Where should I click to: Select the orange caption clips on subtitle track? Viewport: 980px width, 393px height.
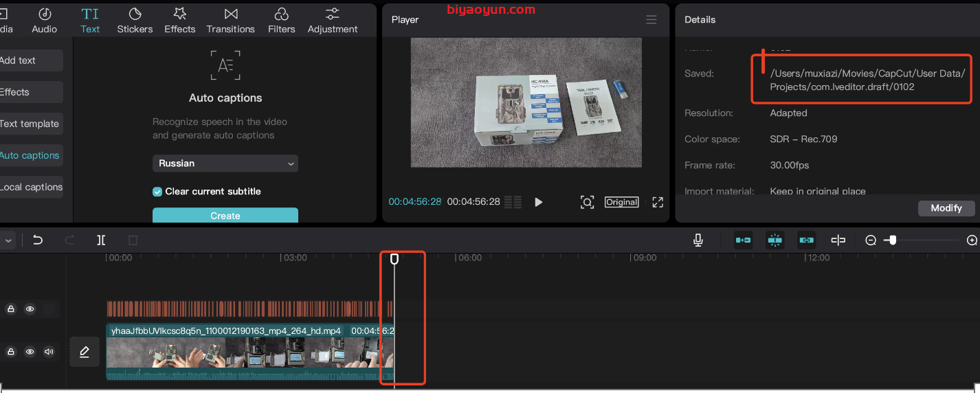(x=249, y=308)
